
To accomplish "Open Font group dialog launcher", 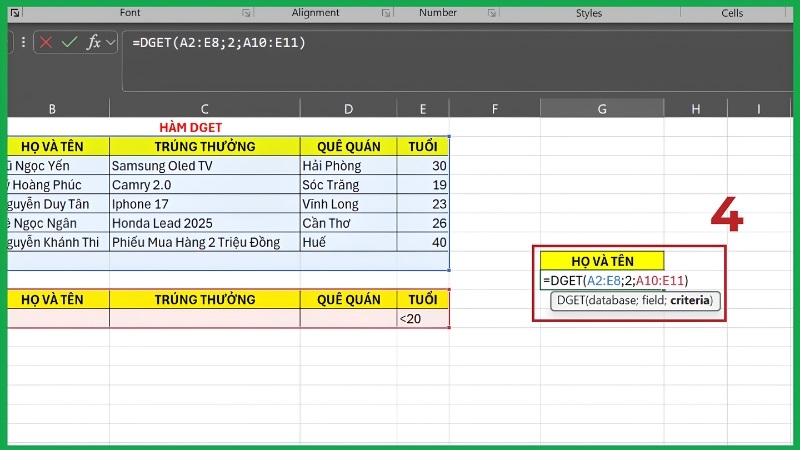I will (x=246, y=13).
